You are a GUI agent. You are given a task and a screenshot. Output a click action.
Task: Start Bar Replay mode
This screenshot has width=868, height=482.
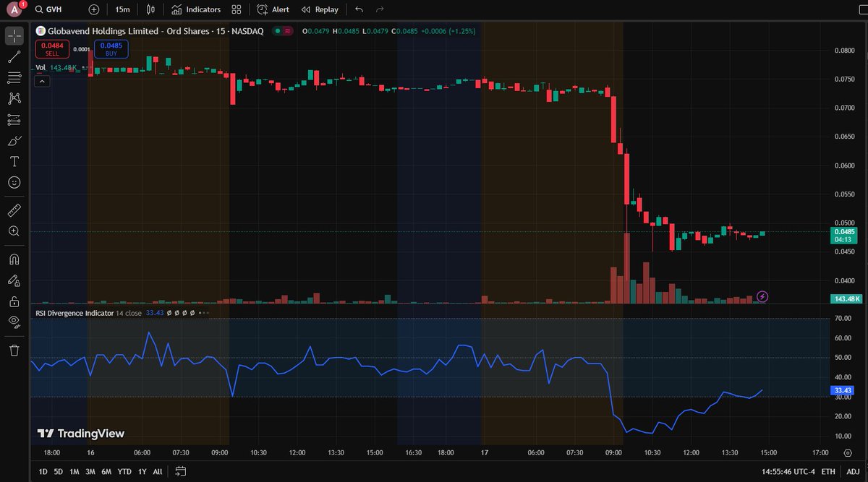pos(320,10)
